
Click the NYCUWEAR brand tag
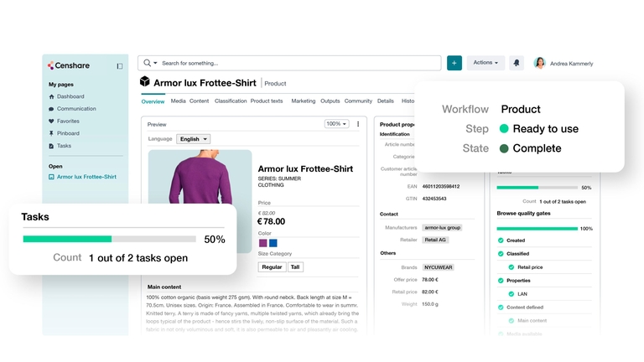coord(439,267)
